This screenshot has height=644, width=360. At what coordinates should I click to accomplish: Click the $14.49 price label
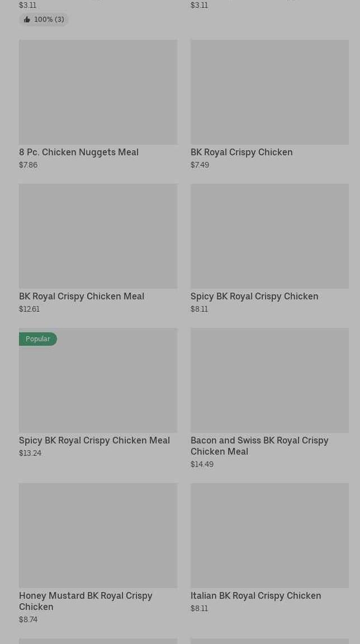pos(202,464)
